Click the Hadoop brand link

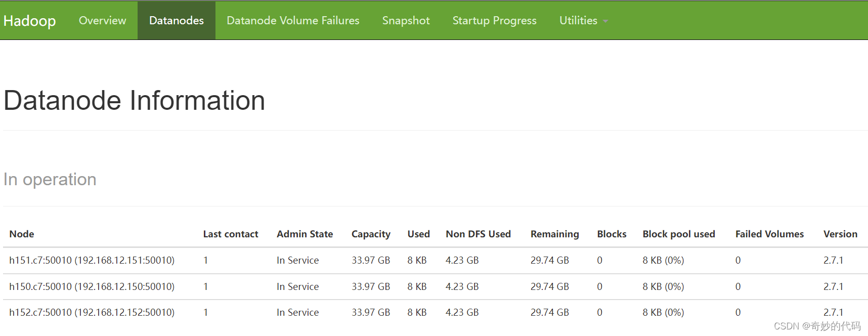tap(29, 21)
